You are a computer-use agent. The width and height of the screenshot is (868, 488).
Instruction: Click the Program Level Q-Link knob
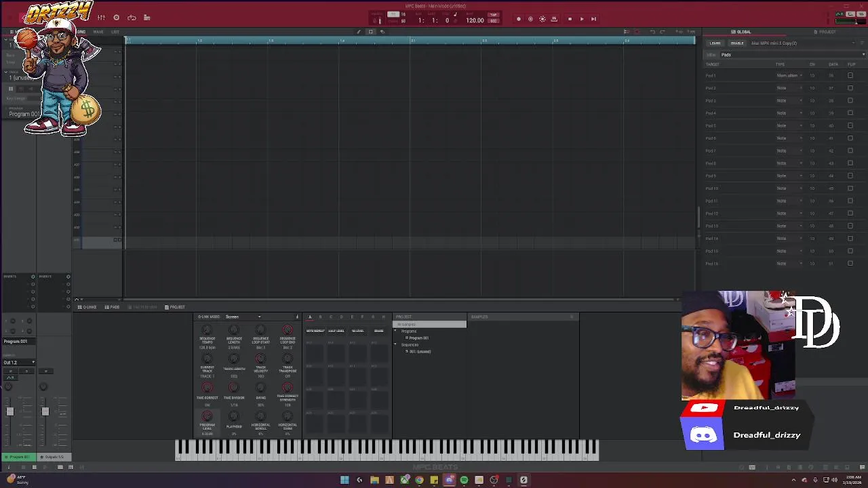pyautogui.click(x=207, y=416)
